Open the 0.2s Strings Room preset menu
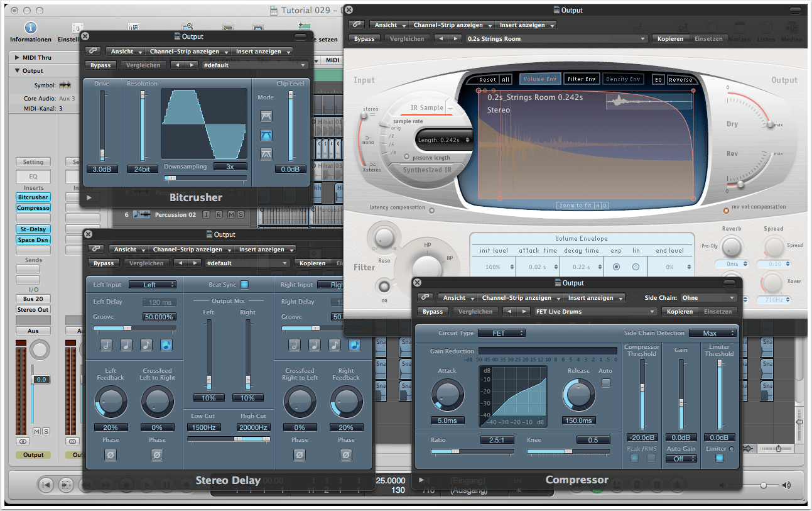Viewport: 812px width, 511px height. point(556,39)
